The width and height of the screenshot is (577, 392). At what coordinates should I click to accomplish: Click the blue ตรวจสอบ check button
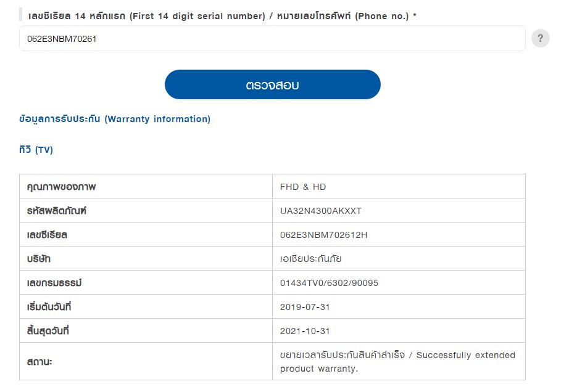pyautogui.click(x=272, y=84)
